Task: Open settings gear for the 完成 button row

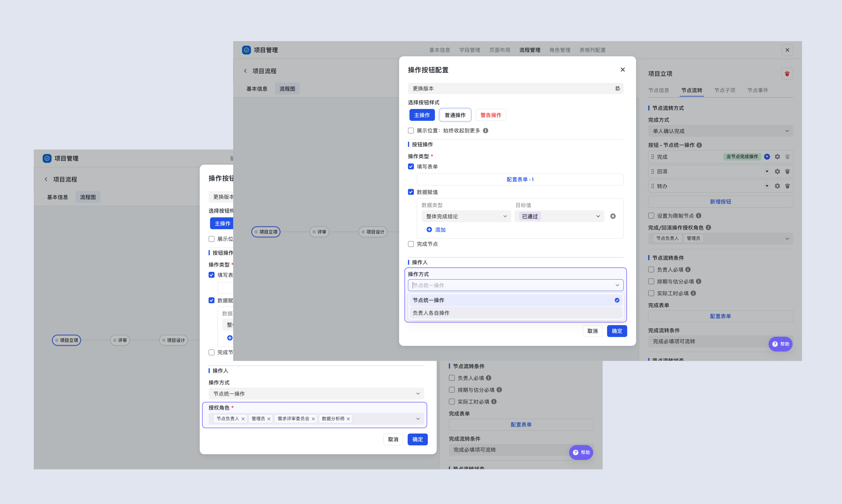Action: pos(777,157)
